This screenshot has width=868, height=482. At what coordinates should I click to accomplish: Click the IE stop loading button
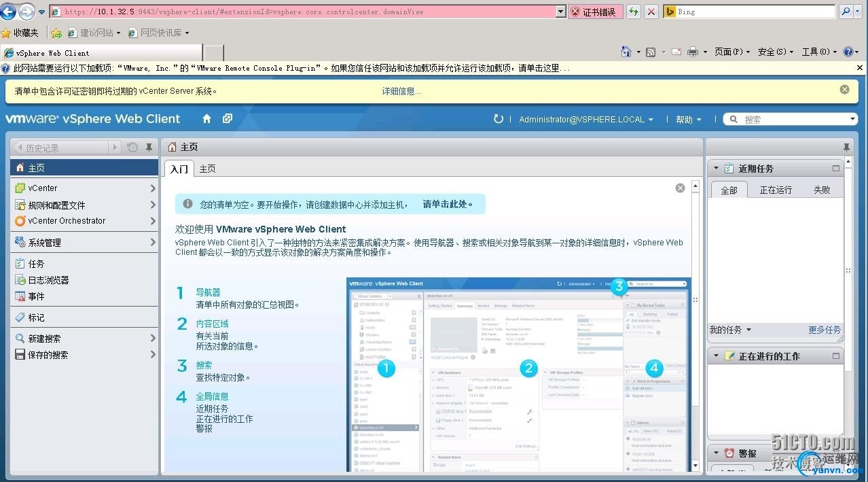[651, 12]
